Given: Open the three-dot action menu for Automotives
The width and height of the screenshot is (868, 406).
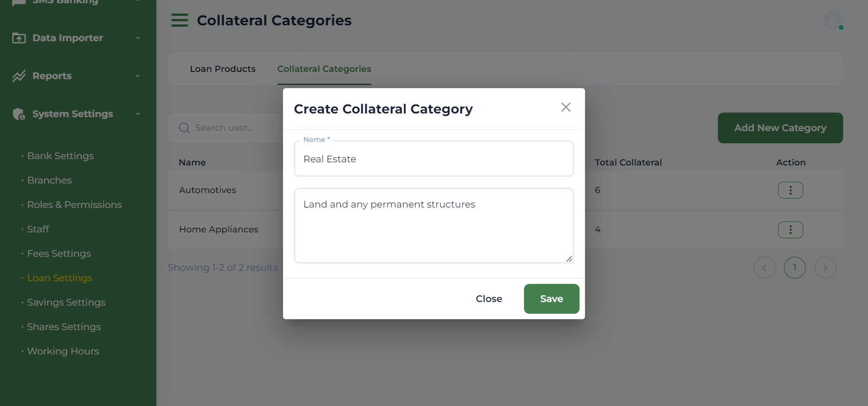Looking at the screenshot, I should pyautogui.click(x=790, y=190).
